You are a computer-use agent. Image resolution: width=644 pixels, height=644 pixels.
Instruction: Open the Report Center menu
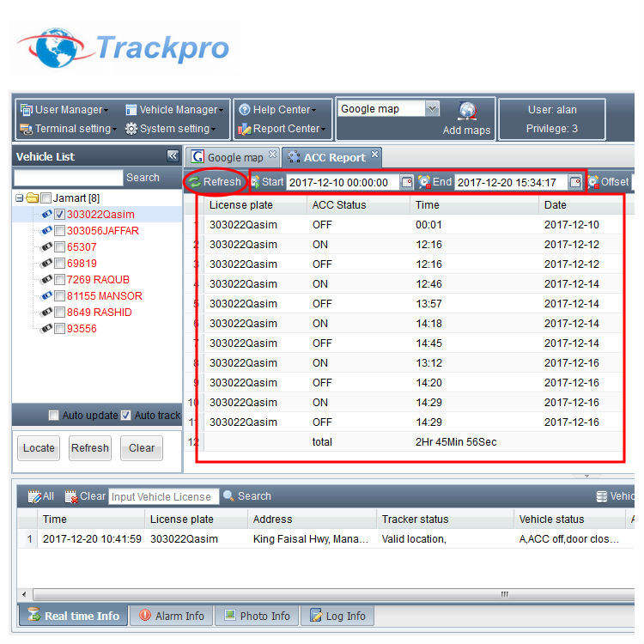282,129
